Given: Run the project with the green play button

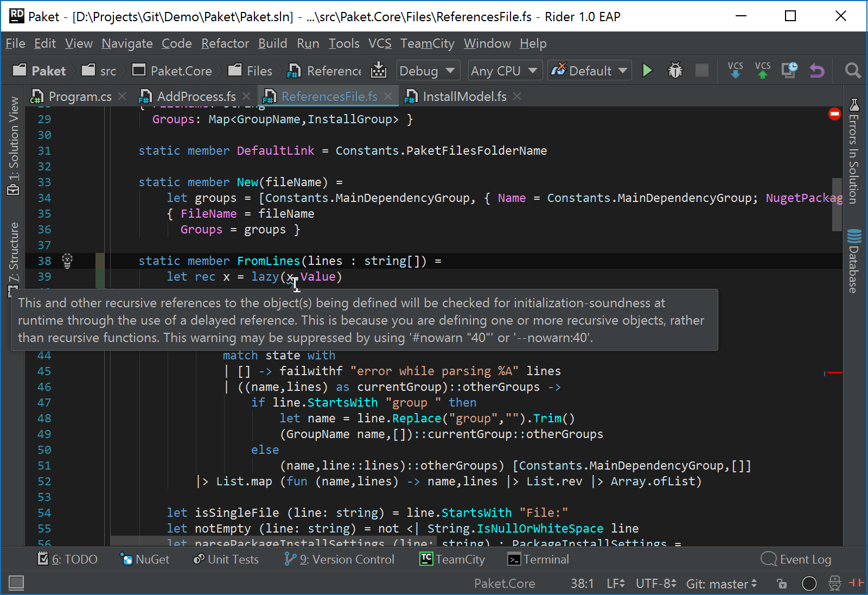Looking at the screenshot, I should 647,71.
